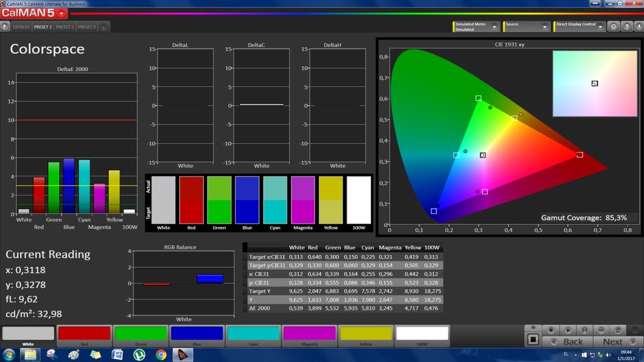The image size is (644, 362).
Task: Click the add preset plus tab
Action: 104,27
